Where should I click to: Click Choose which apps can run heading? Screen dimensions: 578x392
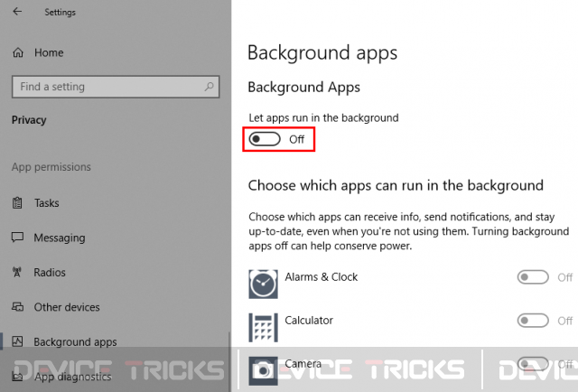pyautogui.click(x=396, y=185)
